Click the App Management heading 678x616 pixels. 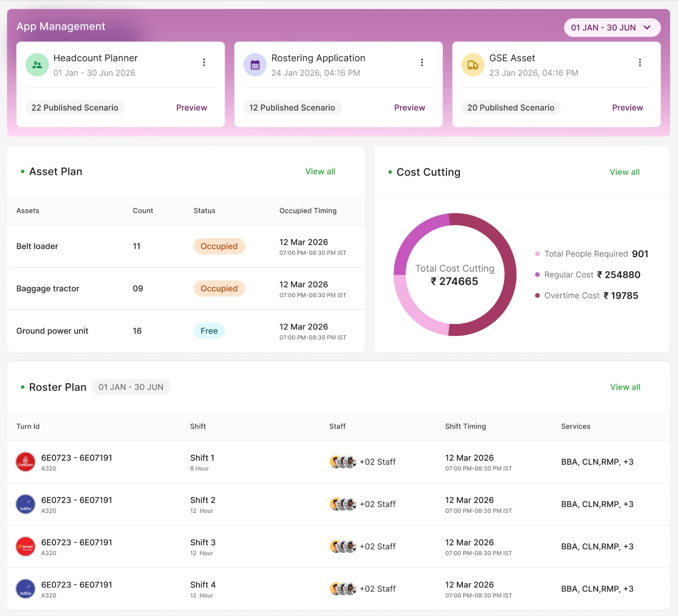(x=61, y=26)
